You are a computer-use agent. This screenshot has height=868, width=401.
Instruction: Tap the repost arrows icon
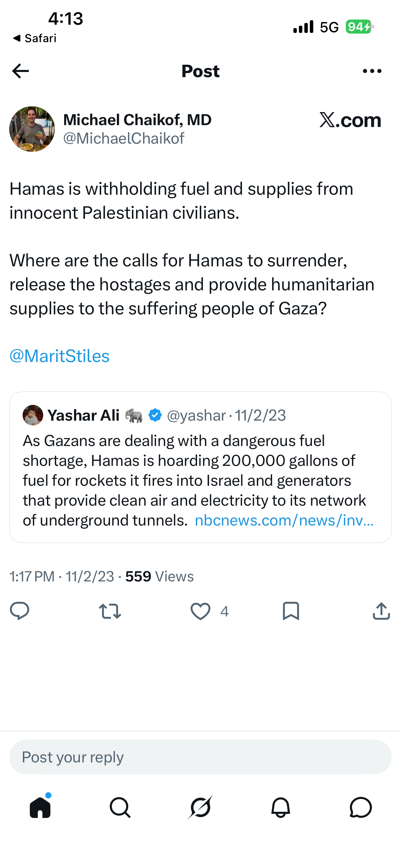point(110,611)
